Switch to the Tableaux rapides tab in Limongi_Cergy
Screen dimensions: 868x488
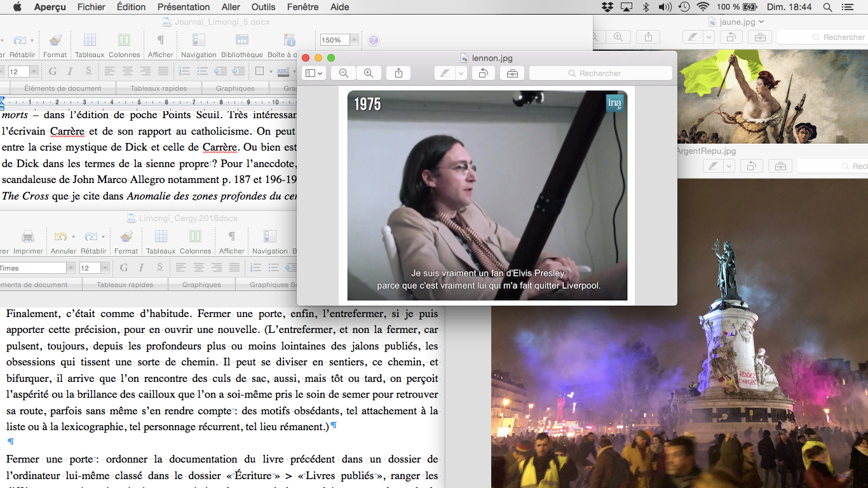point(125,285)
